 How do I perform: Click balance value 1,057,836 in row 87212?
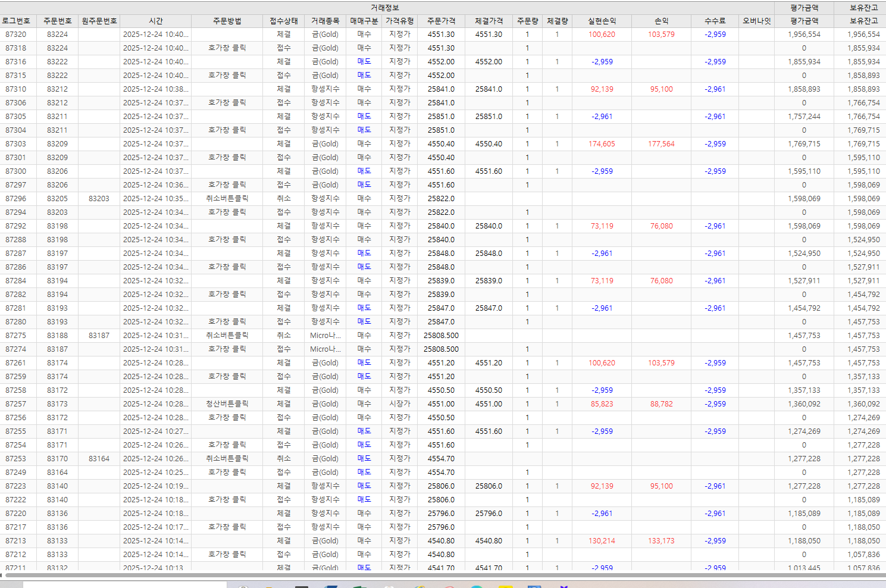click(863, 555)
